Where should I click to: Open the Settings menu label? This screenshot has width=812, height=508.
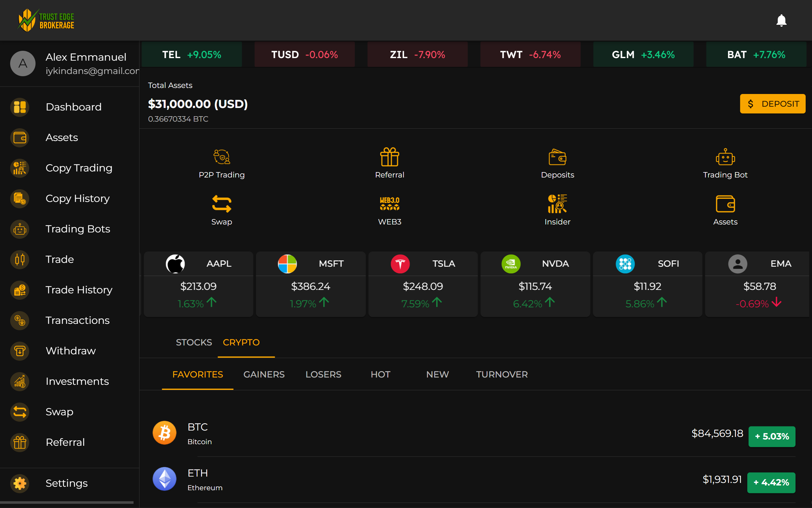[x=67, y=484]
